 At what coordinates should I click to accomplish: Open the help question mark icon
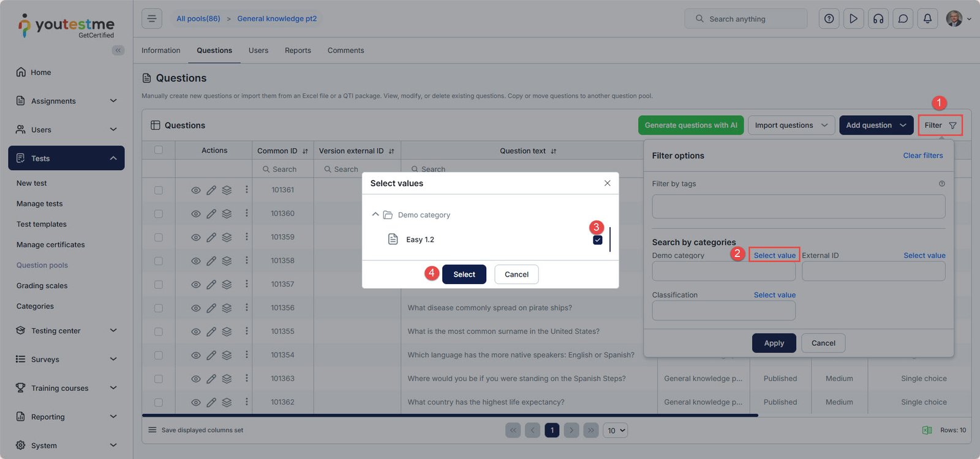(829, 18)
